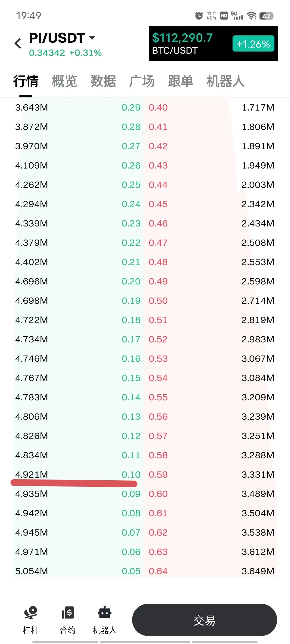Tap the 5G signal strength icon
This screenshot has width=290, height=644.
(237, 16)
